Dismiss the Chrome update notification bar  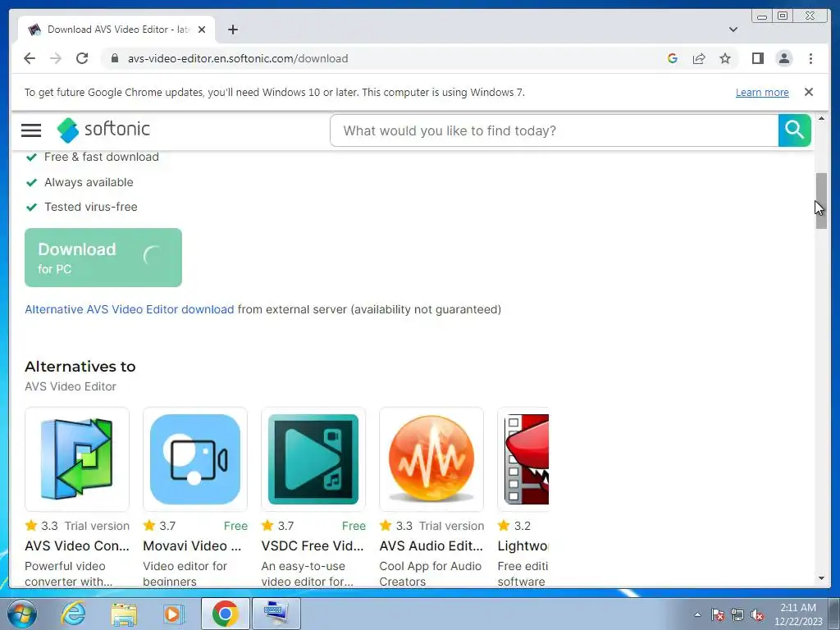(808, 92)
